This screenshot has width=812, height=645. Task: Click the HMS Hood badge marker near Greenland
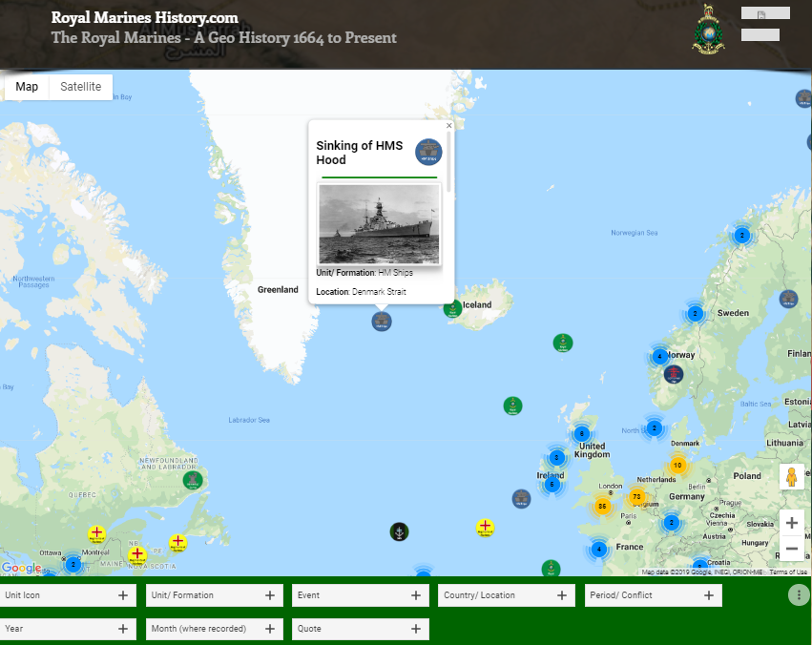pos(381,322)
